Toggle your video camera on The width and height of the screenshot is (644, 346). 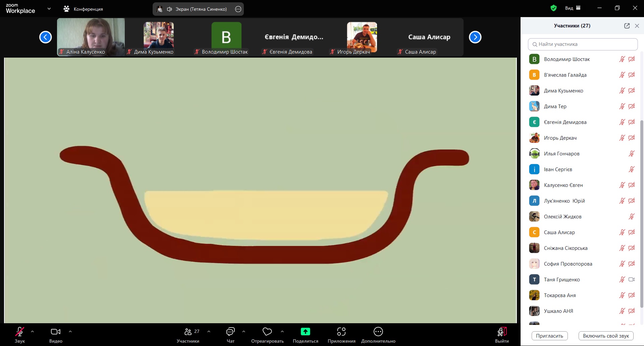56,332
